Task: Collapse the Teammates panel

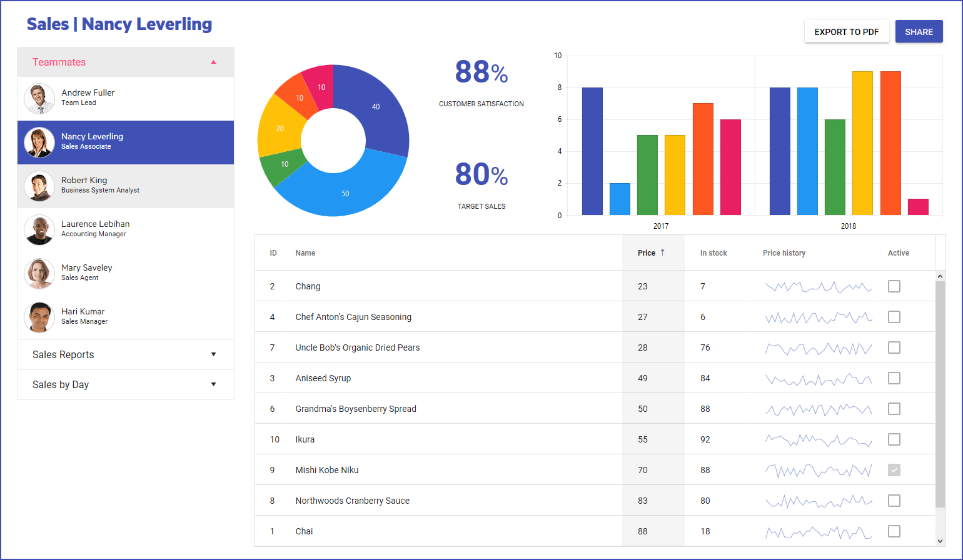Action: tap(213, 62)
